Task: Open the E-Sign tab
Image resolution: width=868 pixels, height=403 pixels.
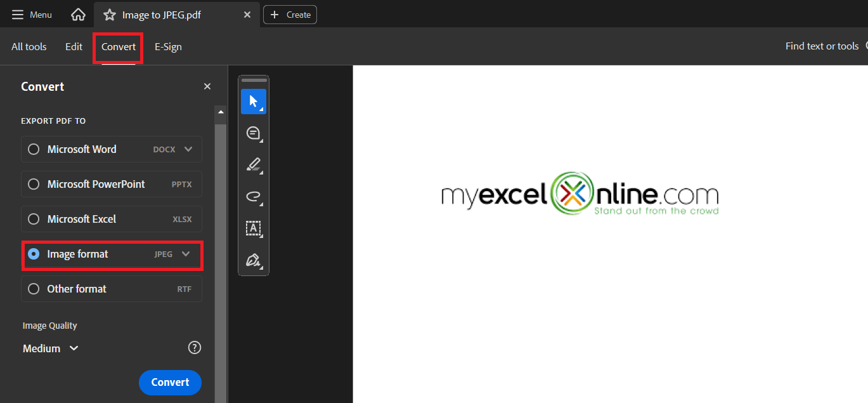Action: (x=168, y=46)
